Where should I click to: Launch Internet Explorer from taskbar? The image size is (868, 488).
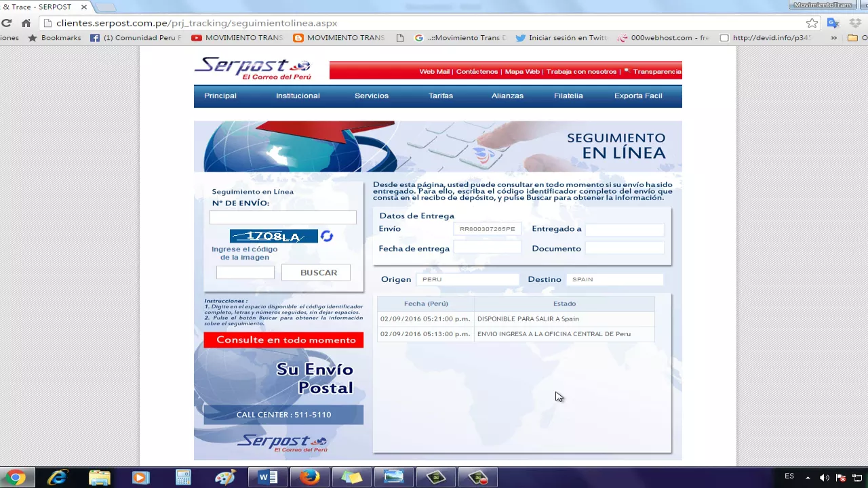tap(57, 478)
